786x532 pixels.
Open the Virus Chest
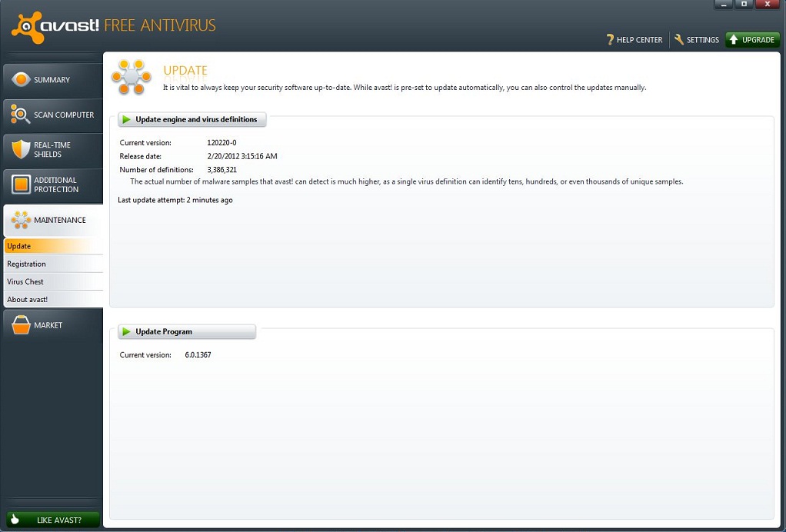coord(53,281)
